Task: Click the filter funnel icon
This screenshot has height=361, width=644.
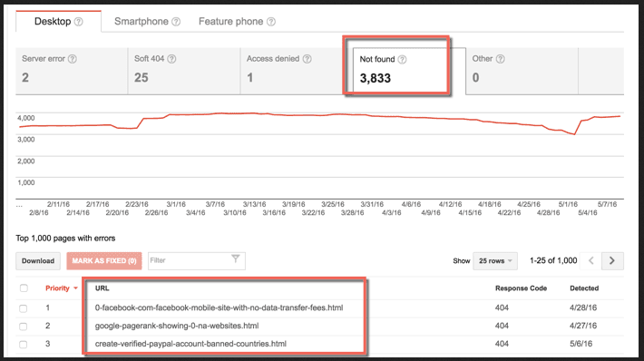Action: tap(235, 259)
